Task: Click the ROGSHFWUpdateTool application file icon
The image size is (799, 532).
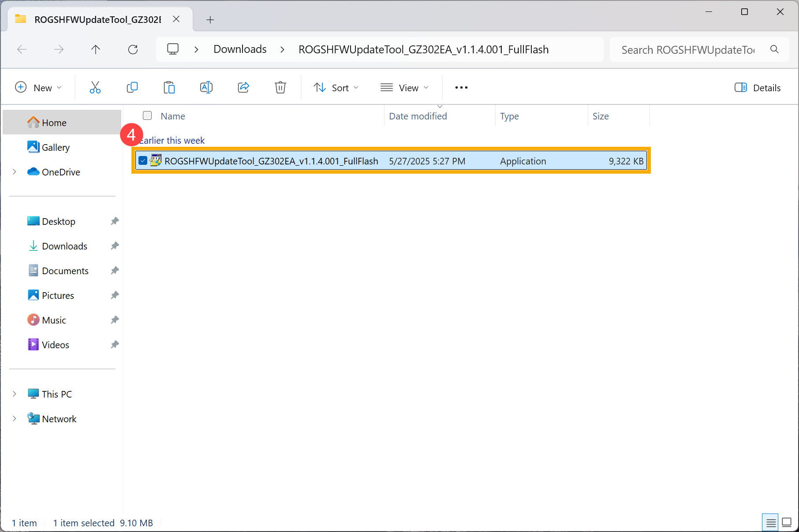Action: [x=156, y=160]
